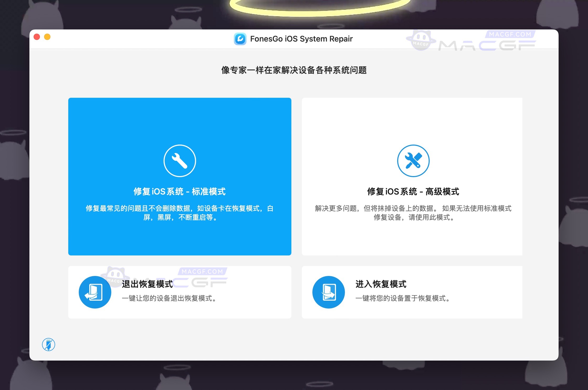Open 修复 iOS 系统 - 高级模式
The image size is (588, 390).
413,192
